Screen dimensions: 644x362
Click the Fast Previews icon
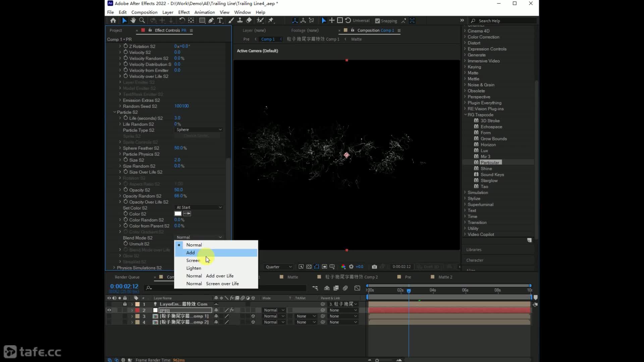[301, 267]
